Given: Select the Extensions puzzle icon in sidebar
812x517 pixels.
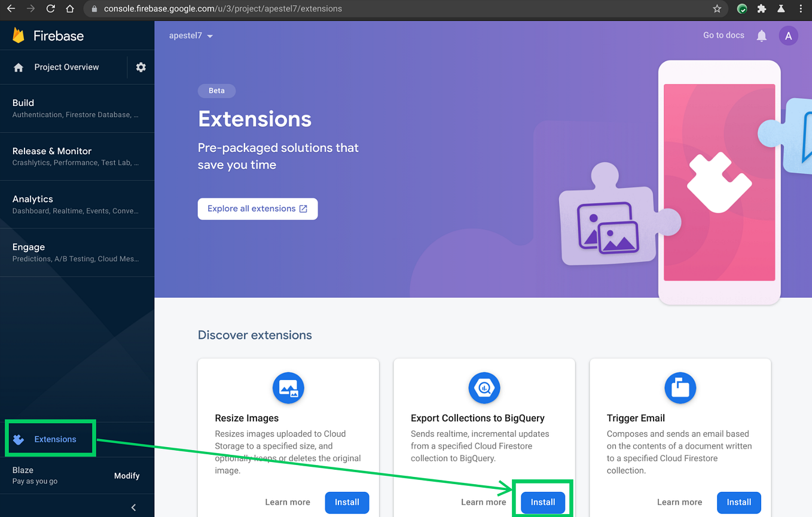Looking at the screenshot, I should pyautogui.click(x=17, y=438).
